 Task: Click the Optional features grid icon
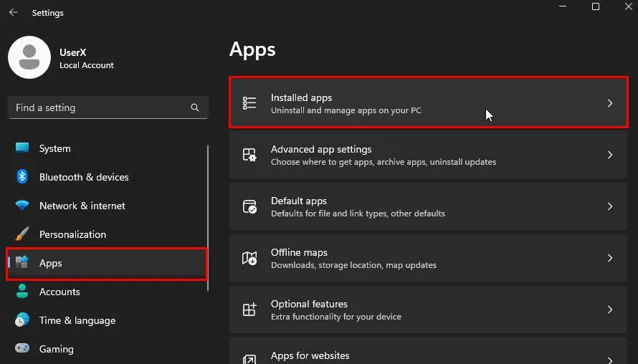click(249, 310)
